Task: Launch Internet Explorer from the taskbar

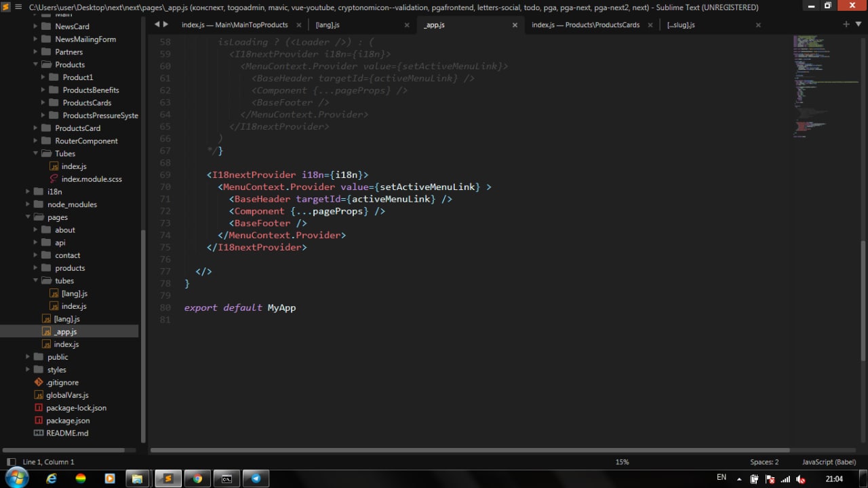Action: pos(52,478)
